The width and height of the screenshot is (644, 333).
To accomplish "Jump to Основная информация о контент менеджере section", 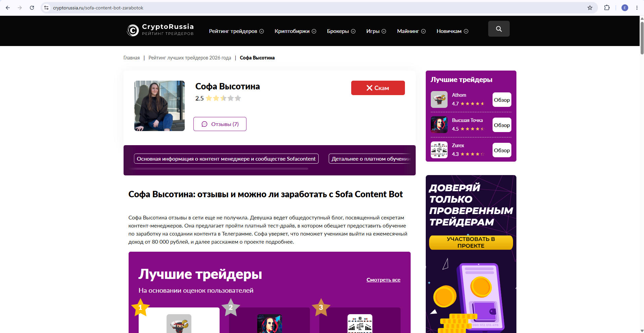I will (x=226, y=159).
